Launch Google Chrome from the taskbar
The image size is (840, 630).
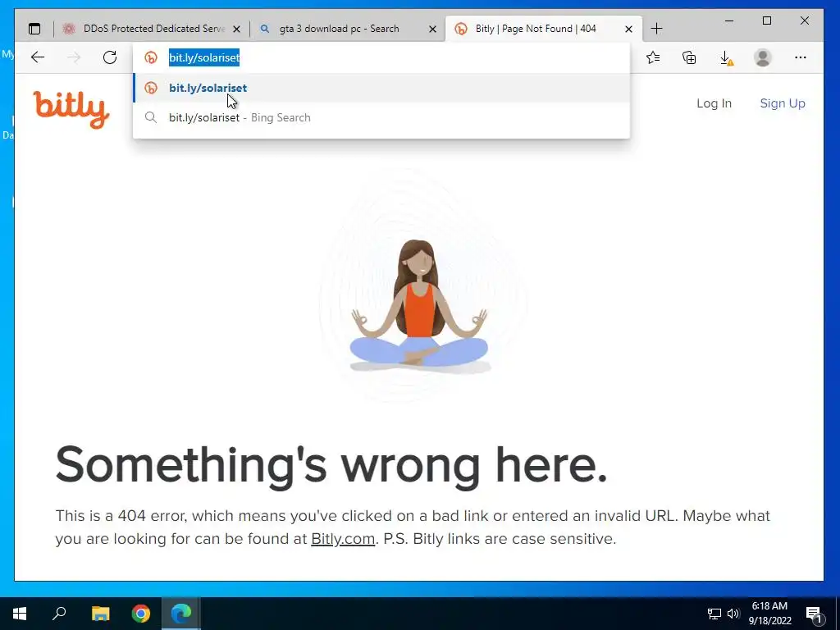pos(141,614)
